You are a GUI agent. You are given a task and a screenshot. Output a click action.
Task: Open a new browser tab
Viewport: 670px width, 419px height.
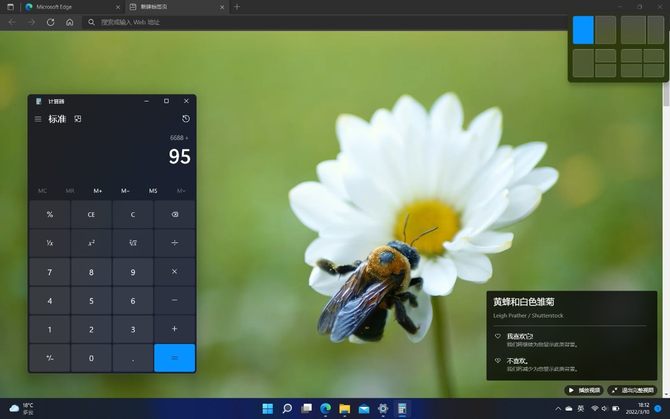[x=237, y=6]
